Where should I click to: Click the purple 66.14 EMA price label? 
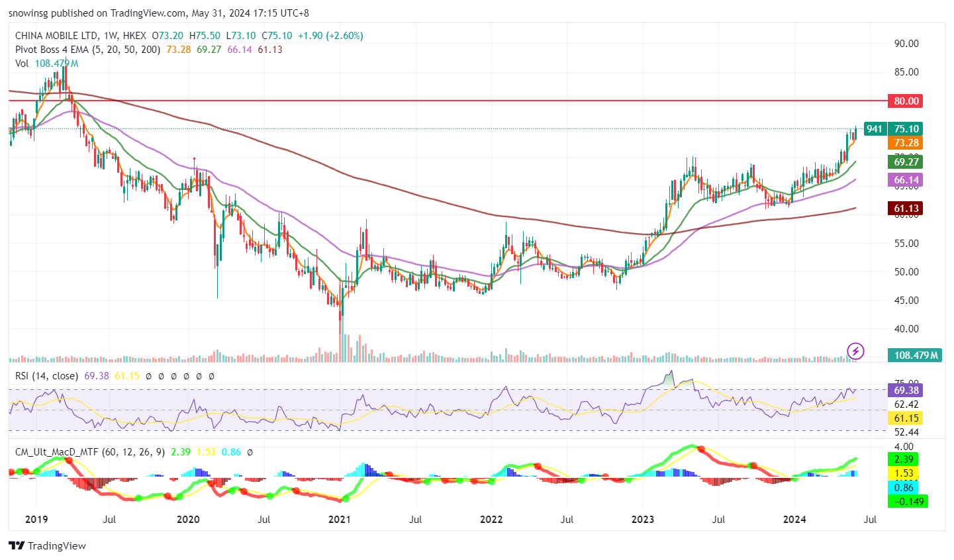(x=906, y=180)
